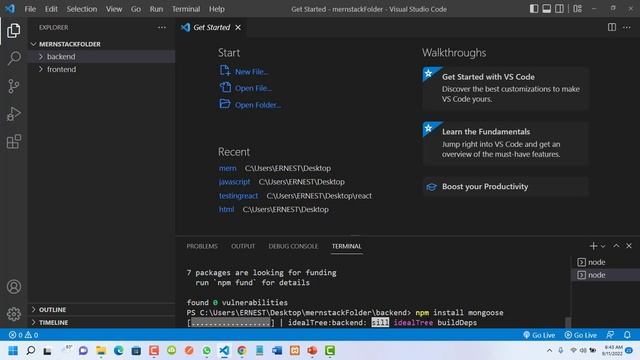The height and width of the screenshot is (360, 640).
Task: Select the highlighted node terminal entry
Action: pos(605,275)
